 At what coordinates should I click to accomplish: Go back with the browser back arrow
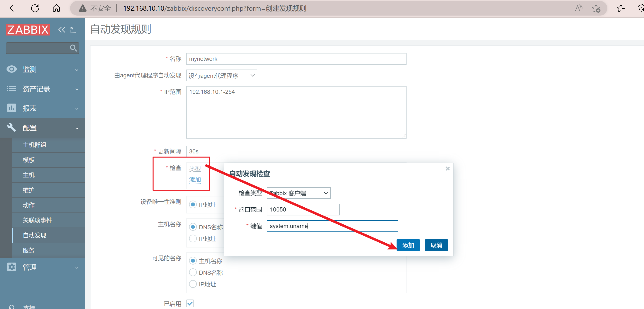pos(13,8)
